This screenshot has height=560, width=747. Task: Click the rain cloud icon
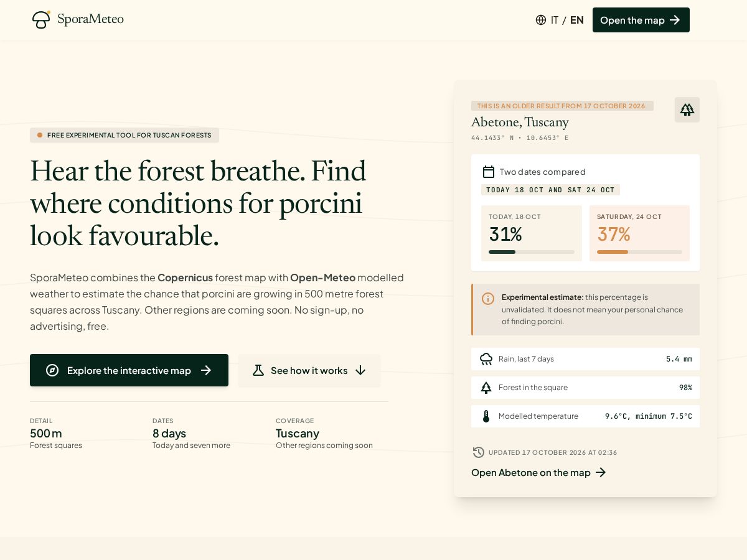pyautogui.click(x=486, y=359)
